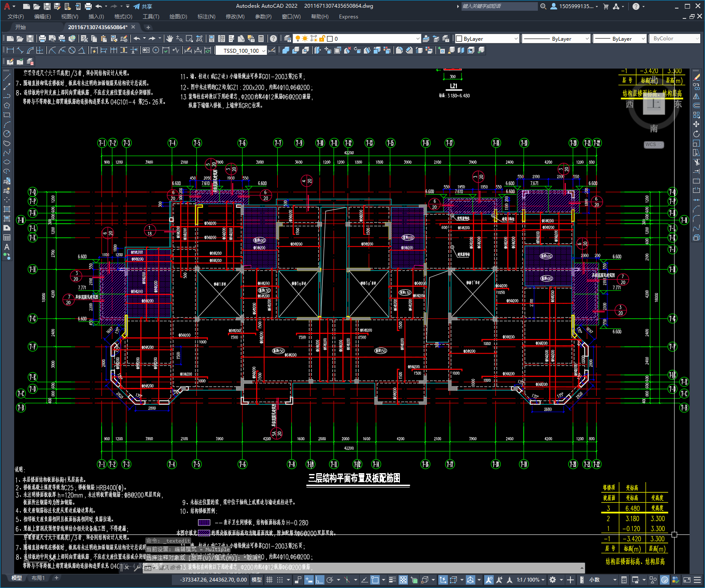
Task: Toggle transparency display in status bar
Action: pyautogui.click(x=403, y=580)
